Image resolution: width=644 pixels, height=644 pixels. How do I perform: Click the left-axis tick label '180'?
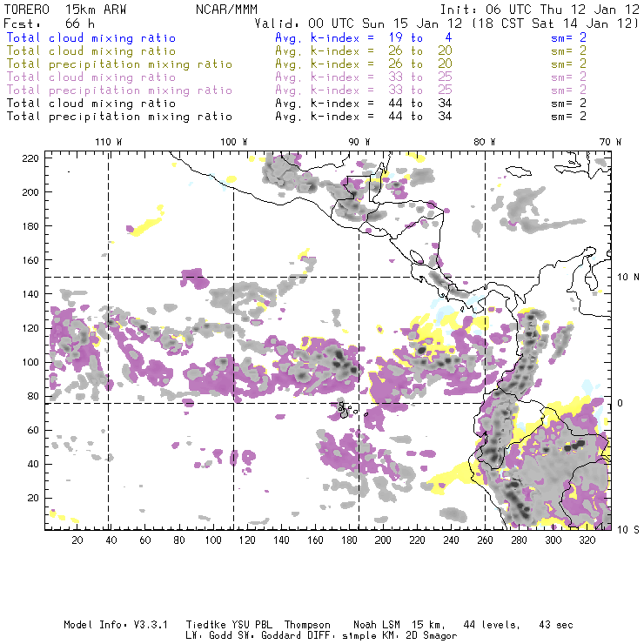30,226
